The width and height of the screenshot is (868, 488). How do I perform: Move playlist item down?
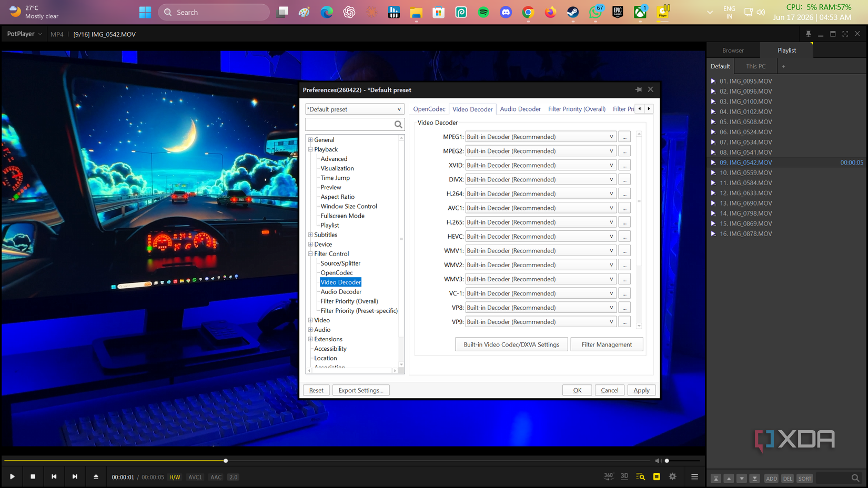coord(741,479)
